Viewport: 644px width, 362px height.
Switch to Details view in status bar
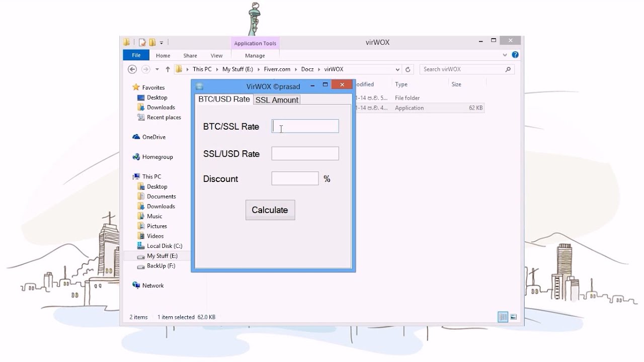point(503,317)
